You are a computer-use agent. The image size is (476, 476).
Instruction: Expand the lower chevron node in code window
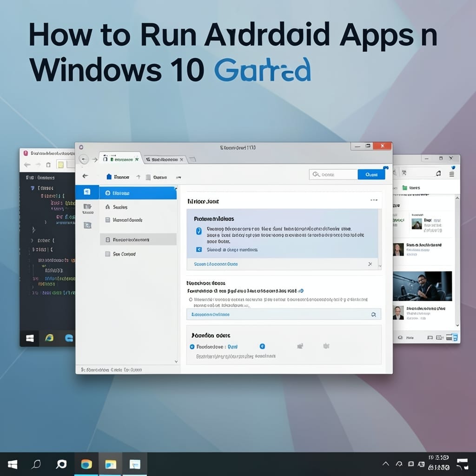coord(32,240)
